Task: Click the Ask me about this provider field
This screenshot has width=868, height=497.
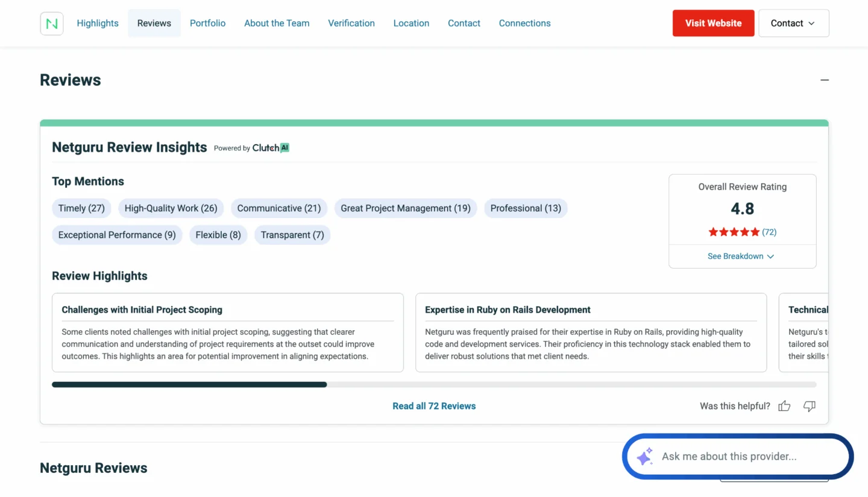Action: tap(738, 457)
